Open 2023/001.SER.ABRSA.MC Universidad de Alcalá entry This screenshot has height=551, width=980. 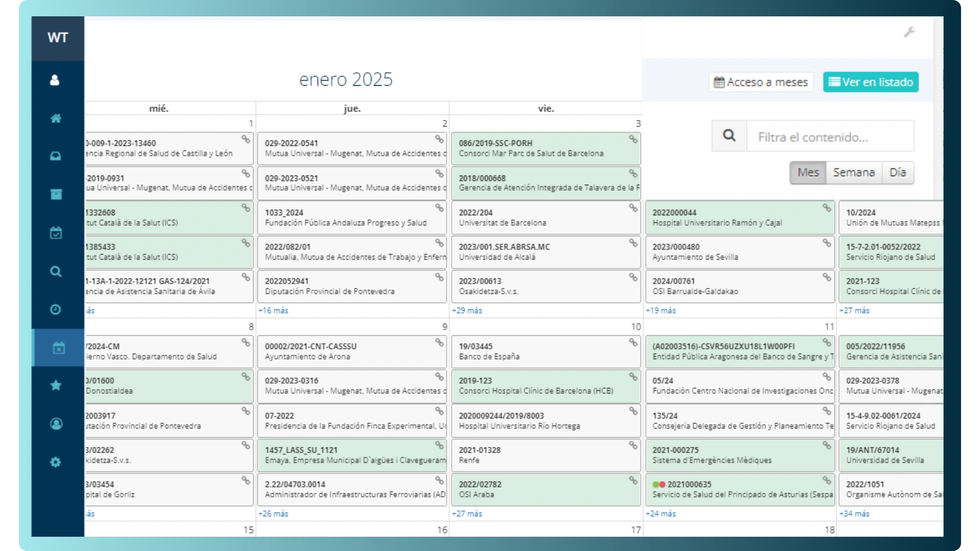(546, 252)
